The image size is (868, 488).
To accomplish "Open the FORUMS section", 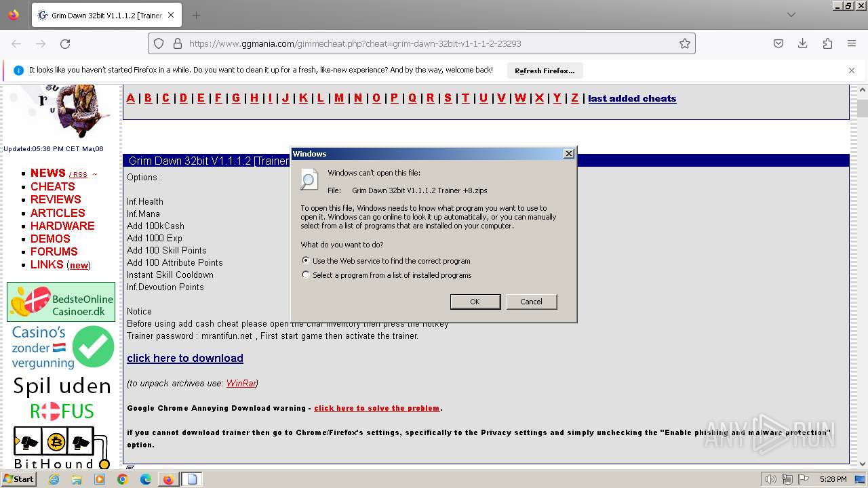I will (x=54, y=251).
